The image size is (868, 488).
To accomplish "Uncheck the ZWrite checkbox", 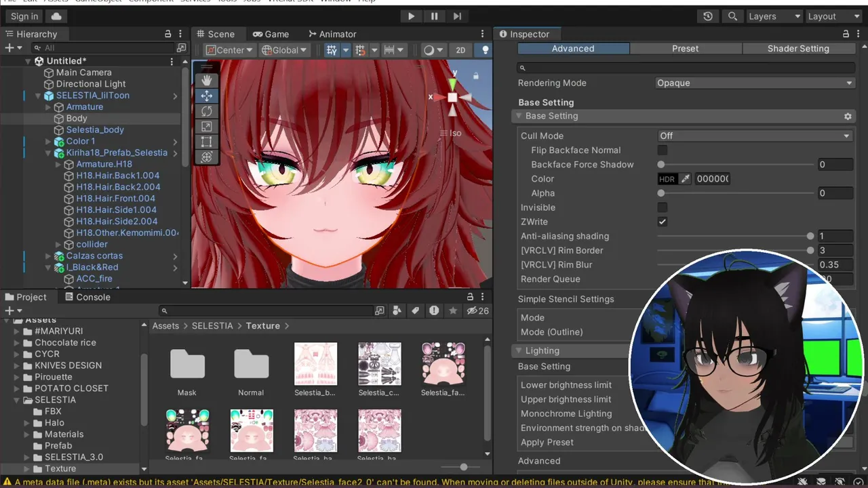I will (x=663, y=222).
